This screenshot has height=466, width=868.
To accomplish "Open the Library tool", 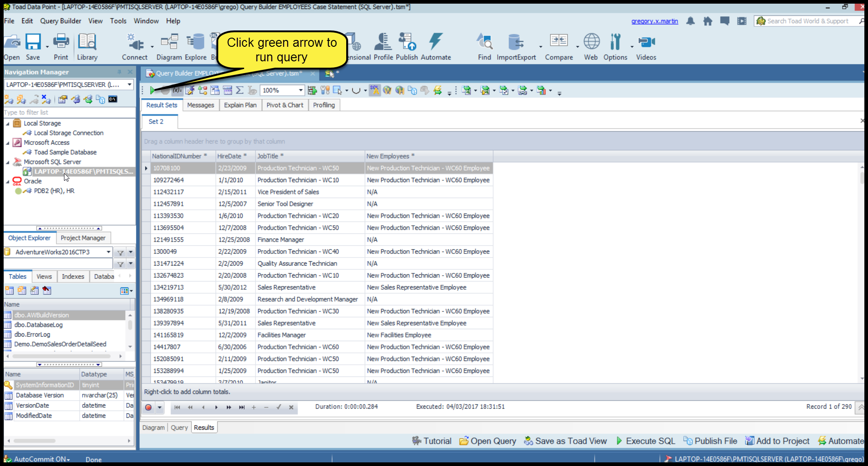I will tap(87, 46).
